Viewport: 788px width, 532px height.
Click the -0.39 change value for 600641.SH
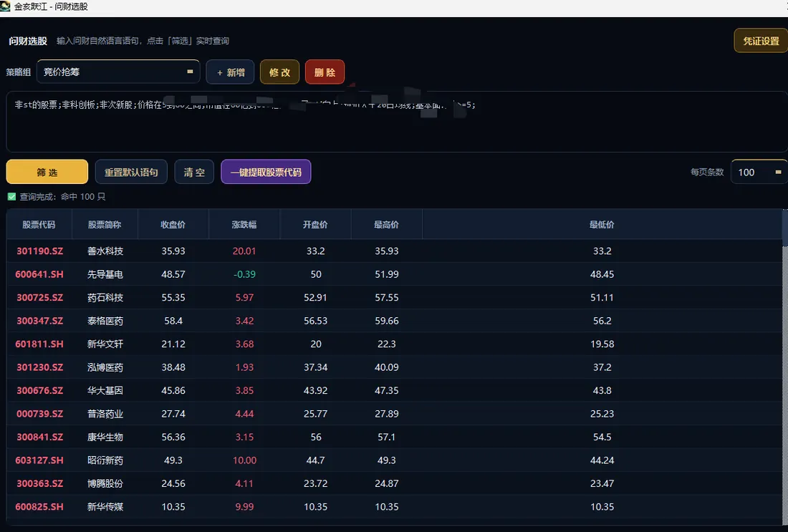click(244, 274)
